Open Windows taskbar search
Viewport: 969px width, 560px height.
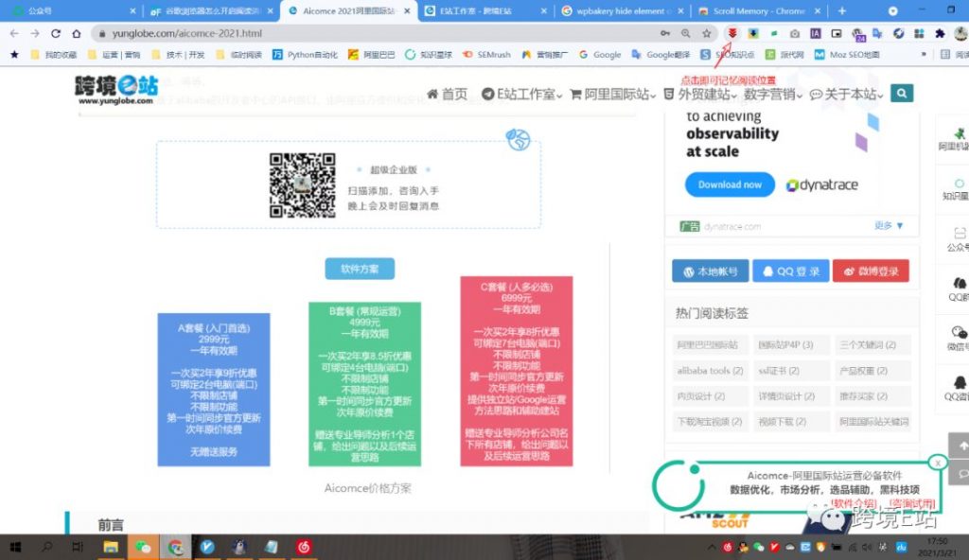[x=46, y=547]
